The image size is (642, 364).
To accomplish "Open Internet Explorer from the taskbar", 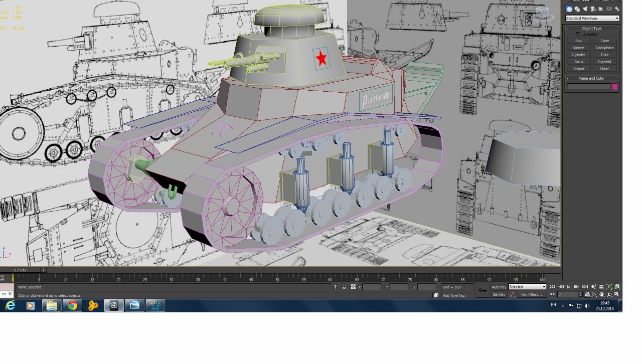I will point(10,306).
